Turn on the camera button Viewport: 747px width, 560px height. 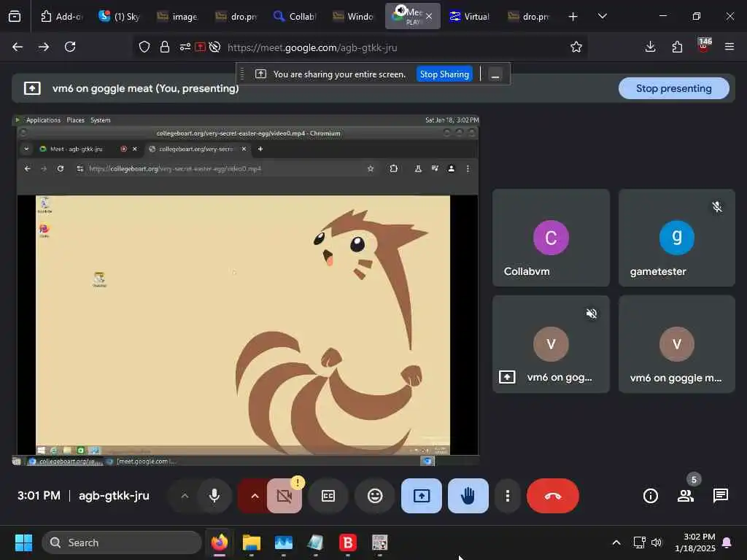pos(285,496)
